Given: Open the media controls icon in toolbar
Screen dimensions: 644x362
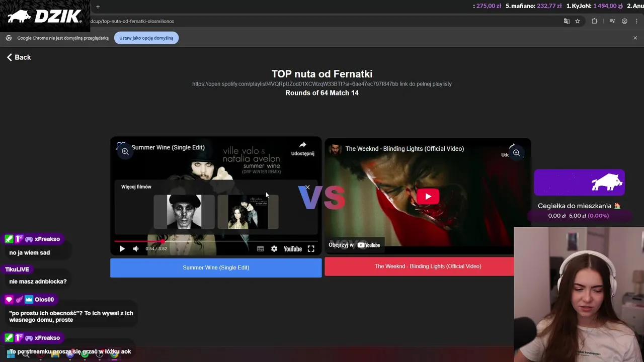Looking at the screenshot, I should (612, 21).
